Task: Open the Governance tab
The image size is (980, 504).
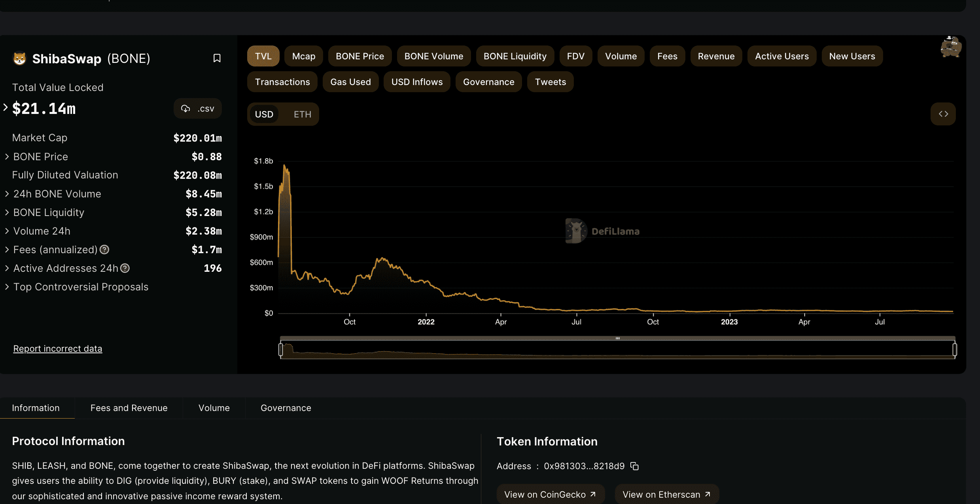Action: click(286, 408)
